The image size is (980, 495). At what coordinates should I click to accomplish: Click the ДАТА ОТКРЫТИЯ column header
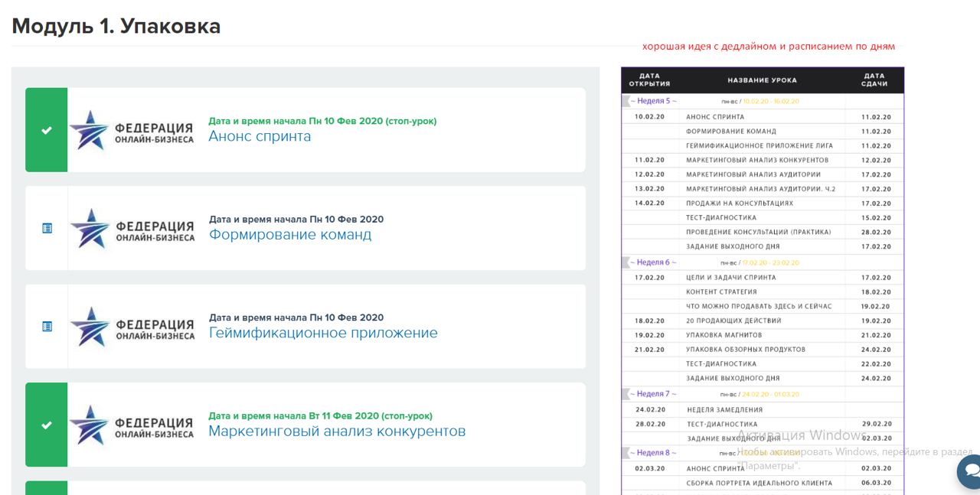tap(649, 80)
